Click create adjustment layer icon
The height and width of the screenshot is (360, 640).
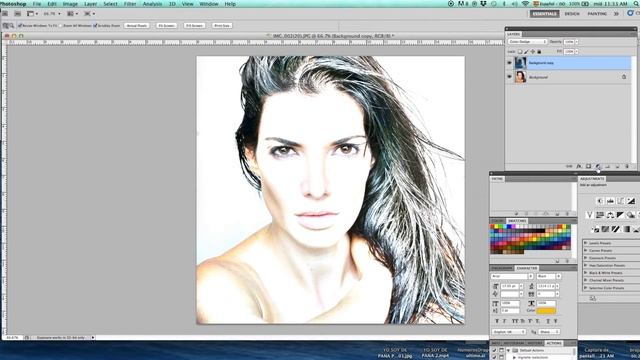(598, 166)
